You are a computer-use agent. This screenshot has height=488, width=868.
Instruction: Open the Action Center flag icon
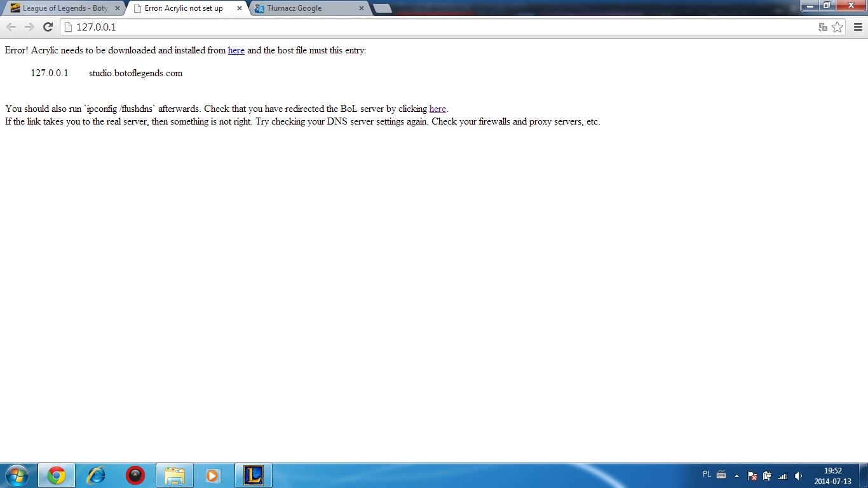click(x=752, y=475)
